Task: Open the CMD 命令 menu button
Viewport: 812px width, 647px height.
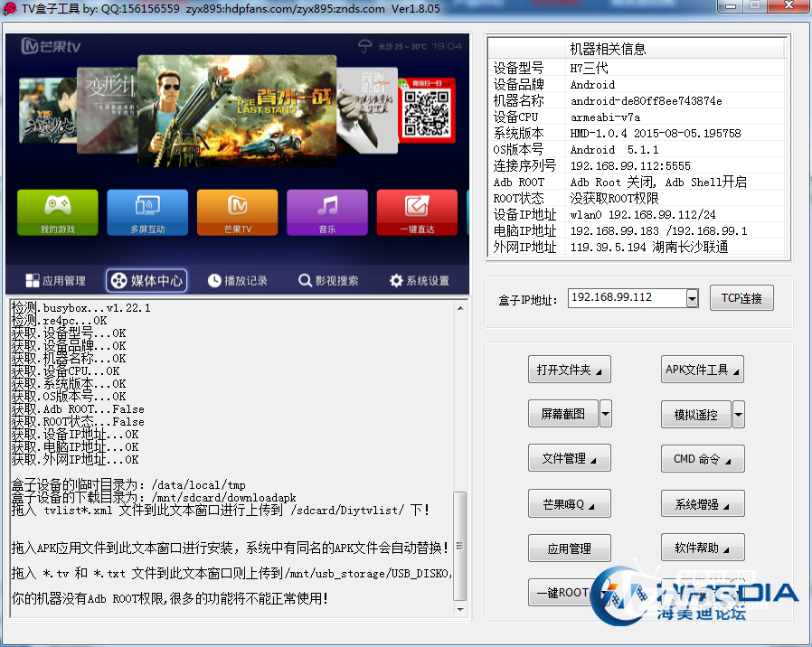Action: click(x=703, y=459)
